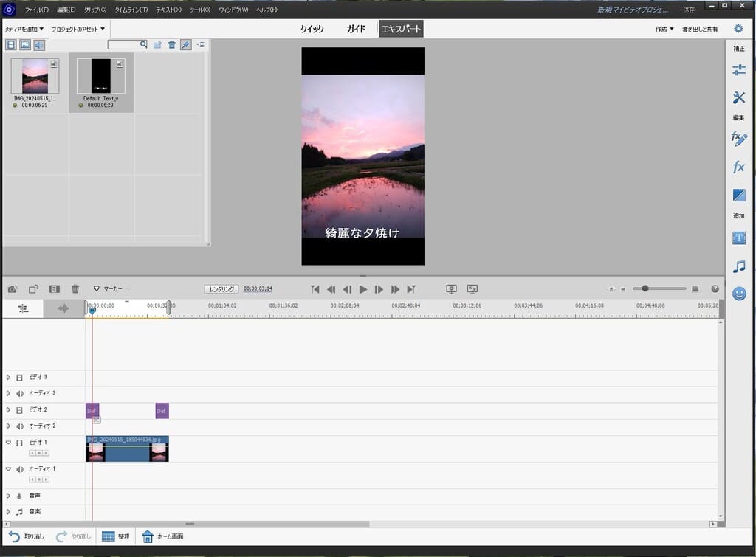Switch to the クイック view tab

(312, 29)
